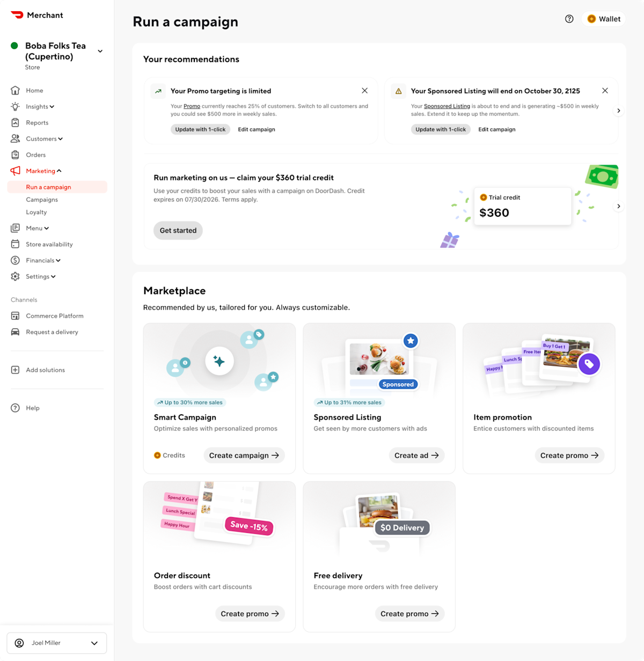The width and height of the screenshot is (644, 661).
Task: Click the Add solutions plus icon
Action: 16,370
